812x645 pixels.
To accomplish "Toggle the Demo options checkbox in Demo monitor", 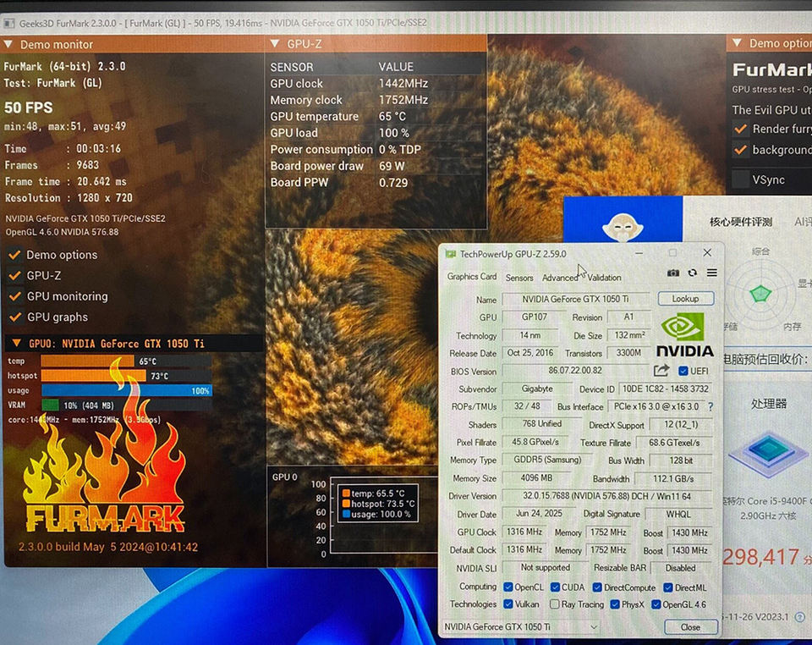I will click(14, 255).
